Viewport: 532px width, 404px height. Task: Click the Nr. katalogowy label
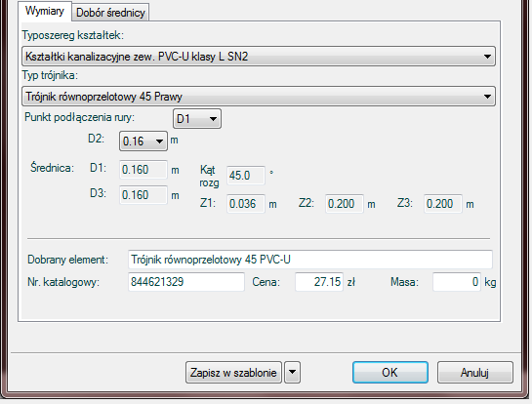click(63, 282)
